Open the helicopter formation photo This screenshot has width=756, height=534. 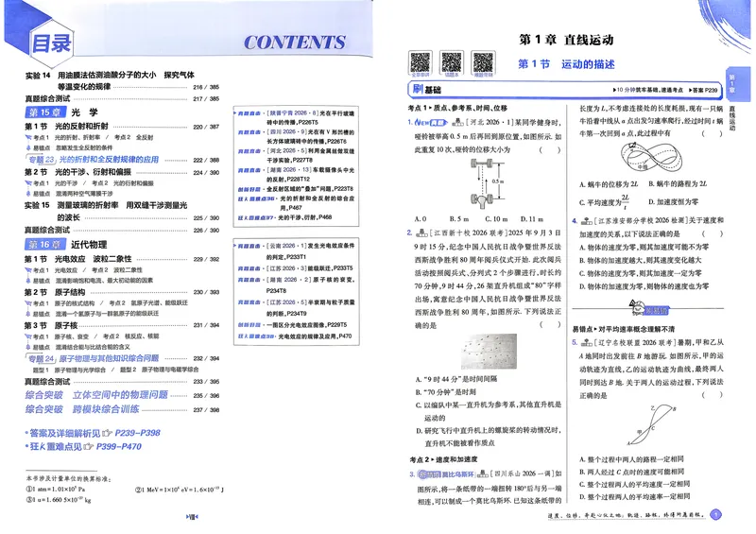(489, 352)
